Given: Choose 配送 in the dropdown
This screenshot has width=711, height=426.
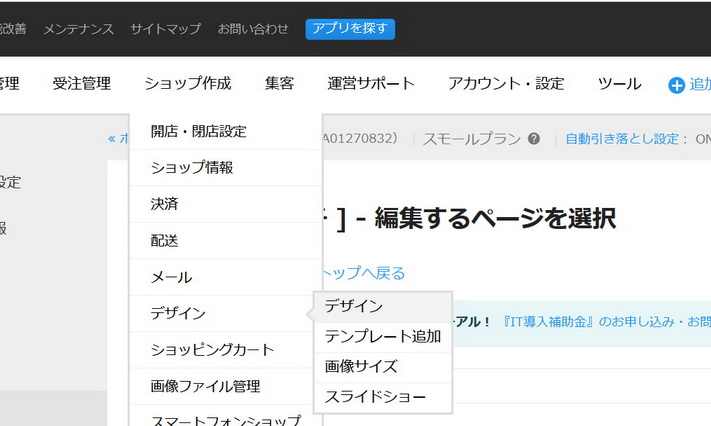Looking at the screenshot, I should pyautogui.click(x=165, y=241).
